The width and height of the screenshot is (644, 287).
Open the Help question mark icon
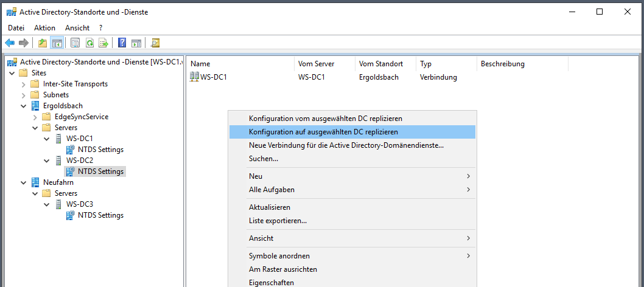(x=122, y=43)
